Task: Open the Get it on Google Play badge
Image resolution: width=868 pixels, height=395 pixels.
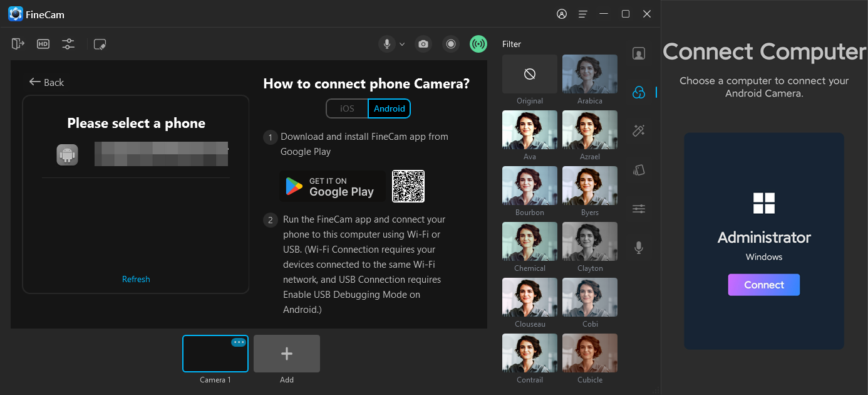Action: tap(333, 186)
